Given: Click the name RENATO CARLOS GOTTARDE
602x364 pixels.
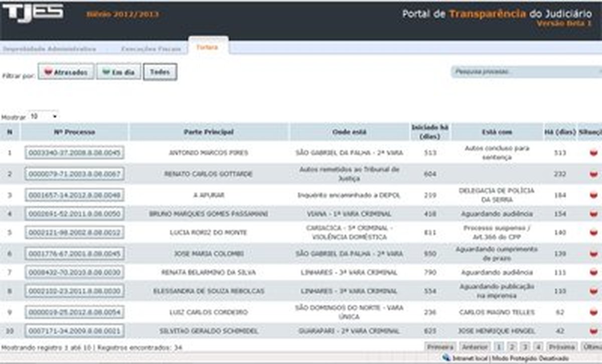Looking at the screenshot, I should (208, 174).
